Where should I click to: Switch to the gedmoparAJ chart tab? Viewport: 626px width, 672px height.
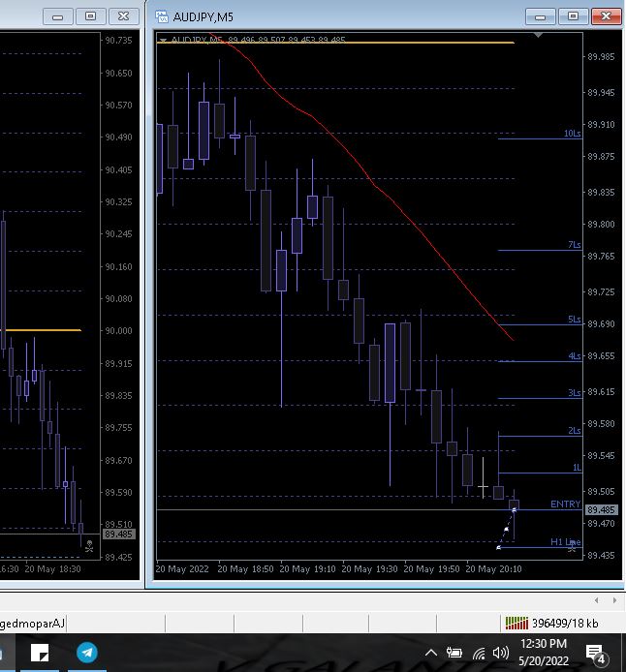pos(32,624)
